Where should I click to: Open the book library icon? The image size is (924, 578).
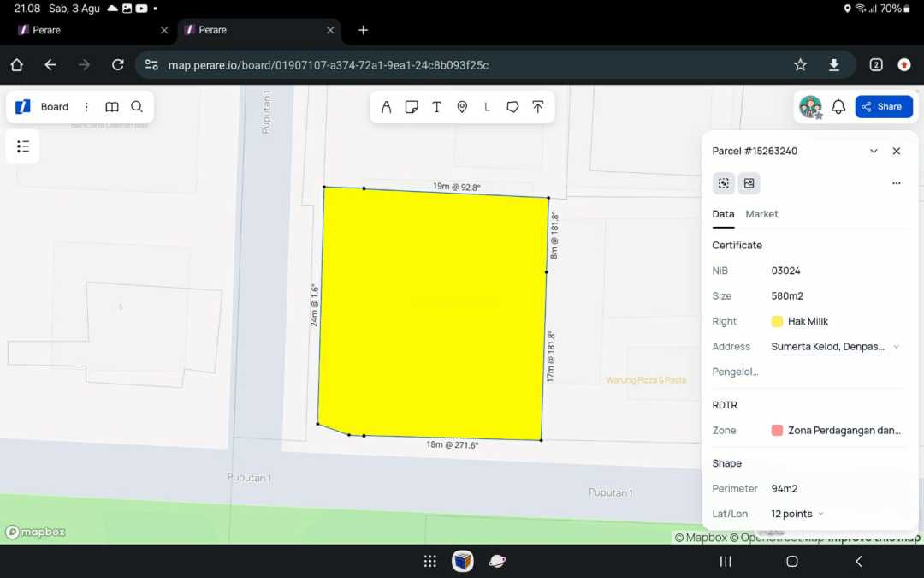(x=112, y=107)
